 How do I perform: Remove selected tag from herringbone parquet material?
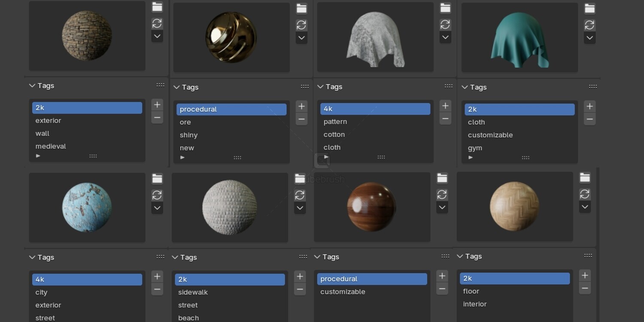[584, 289]
